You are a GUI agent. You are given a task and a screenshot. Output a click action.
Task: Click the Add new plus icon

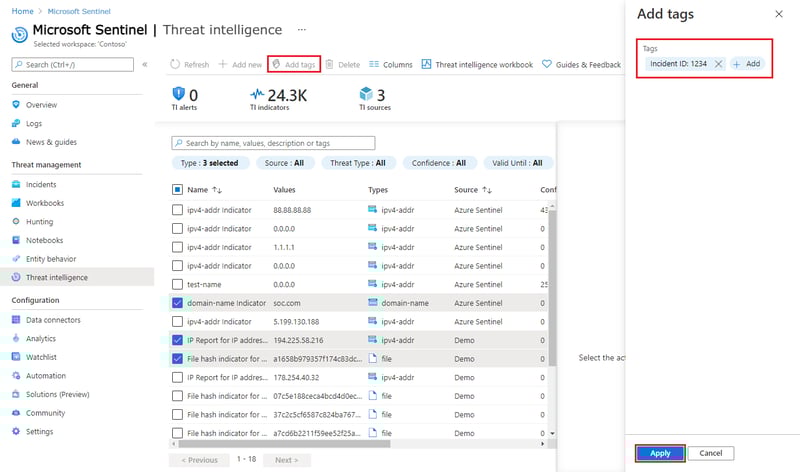click(222, 64)
